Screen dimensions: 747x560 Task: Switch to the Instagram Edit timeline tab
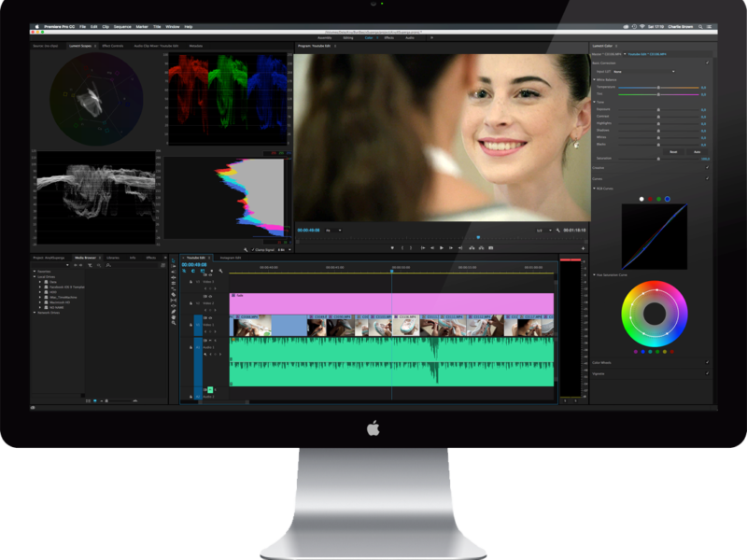point(228,257)
